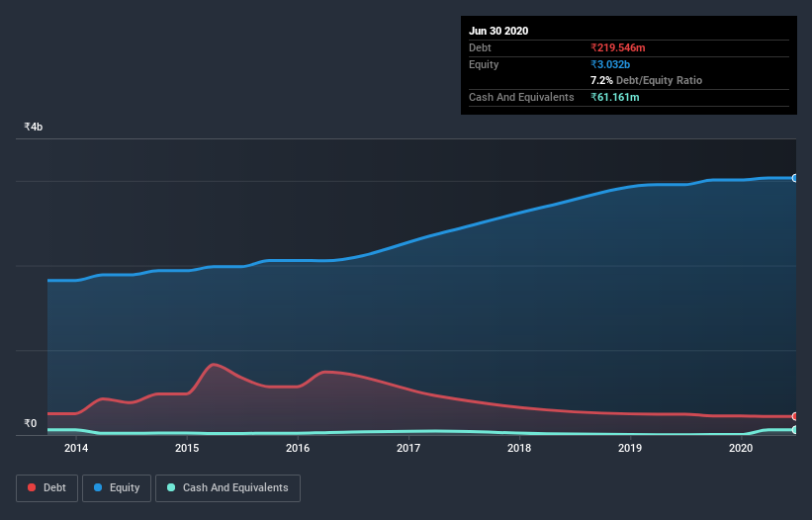Screen dimensions: 812x520
Task: Toggle the Equity legend button
Action: (117, 488)
